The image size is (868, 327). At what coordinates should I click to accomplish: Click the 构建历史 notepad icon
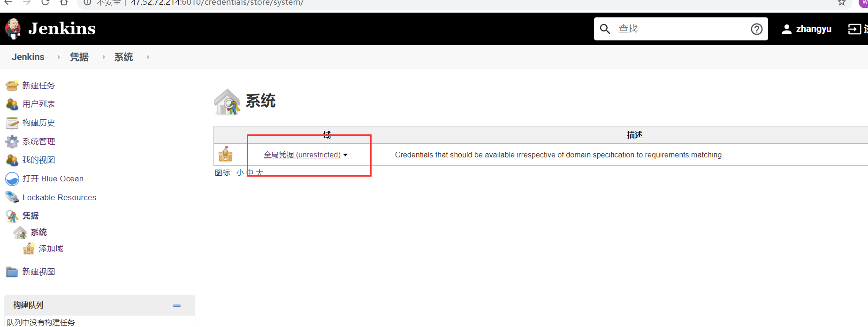[12, 123]
